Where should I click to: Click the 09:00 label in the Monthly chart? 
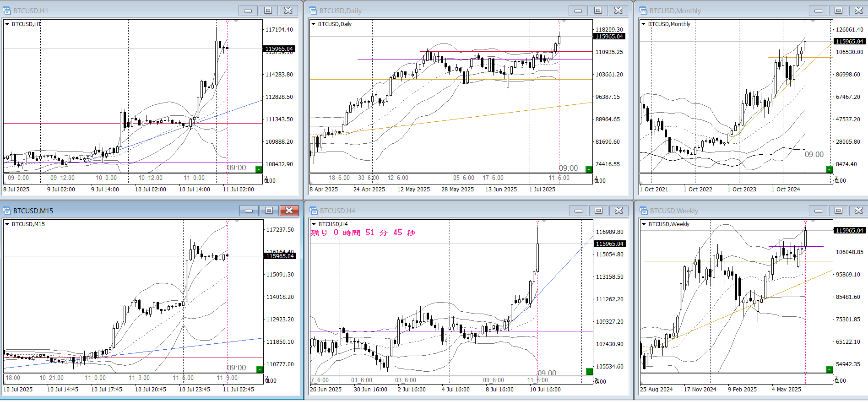[x=814, y=154]
